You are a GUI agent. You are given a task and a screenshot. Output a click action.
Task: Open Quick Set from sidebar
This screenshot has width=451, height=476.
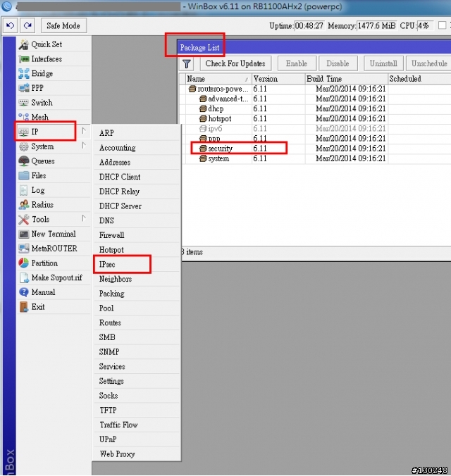point(54,44)
